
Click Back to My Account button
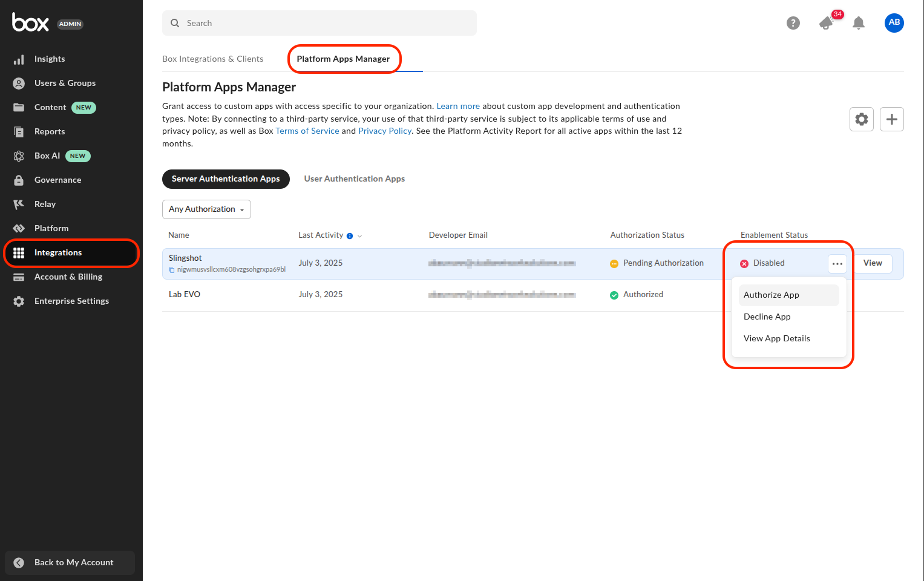tap(70, 563)
